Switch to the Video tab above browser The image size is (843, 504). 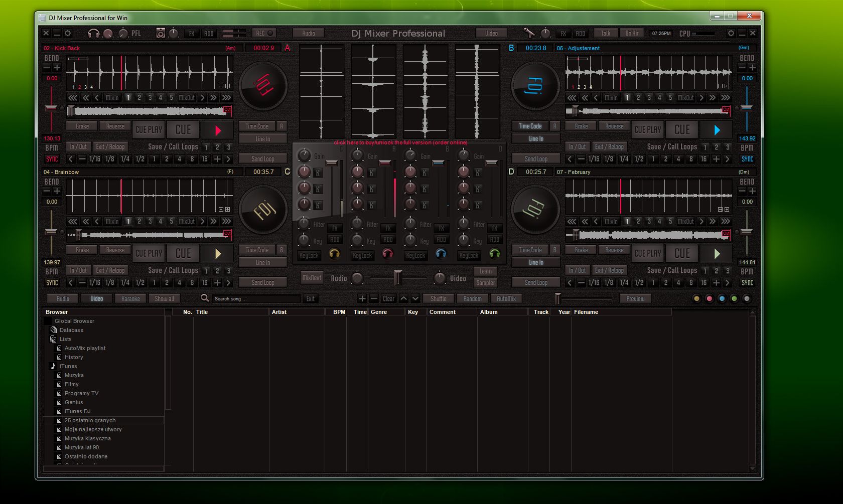97,299
